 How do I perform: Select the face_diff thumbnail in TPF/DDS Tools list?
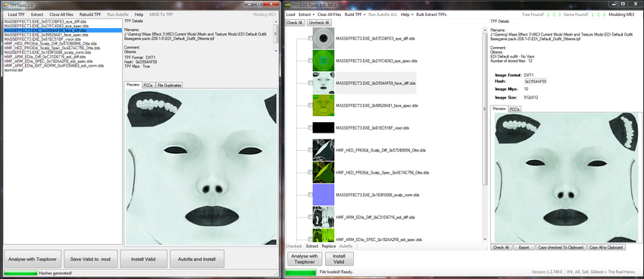(324, 83)
